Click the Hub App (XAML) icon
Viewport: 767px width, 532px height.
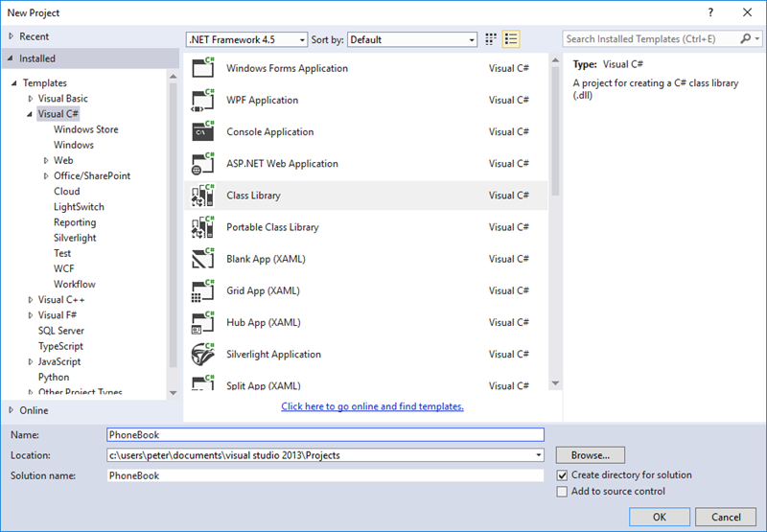[203, 322]
